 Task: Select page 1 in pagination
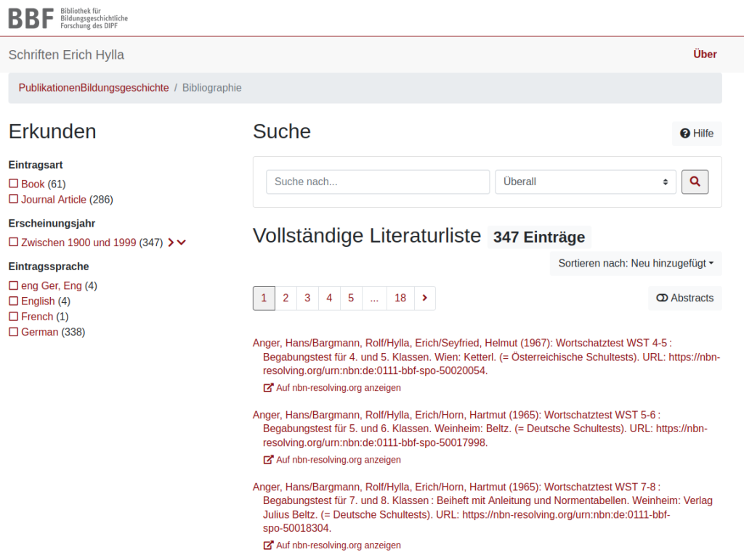tap(264, 298)
